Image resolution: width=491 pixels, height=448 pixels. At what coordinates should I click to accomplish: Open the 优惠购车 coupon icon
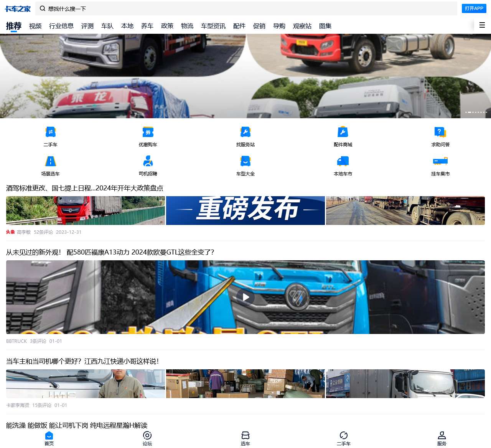(148, 132)
